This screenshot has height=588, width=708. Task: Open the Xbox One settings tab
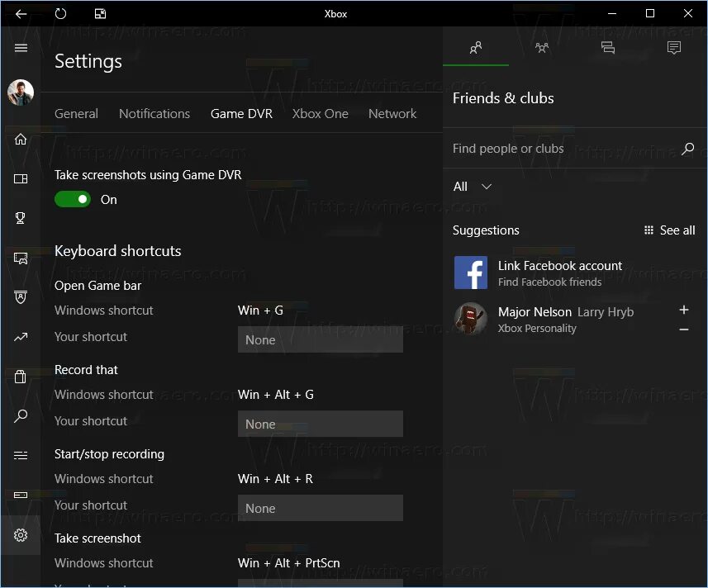321,114
